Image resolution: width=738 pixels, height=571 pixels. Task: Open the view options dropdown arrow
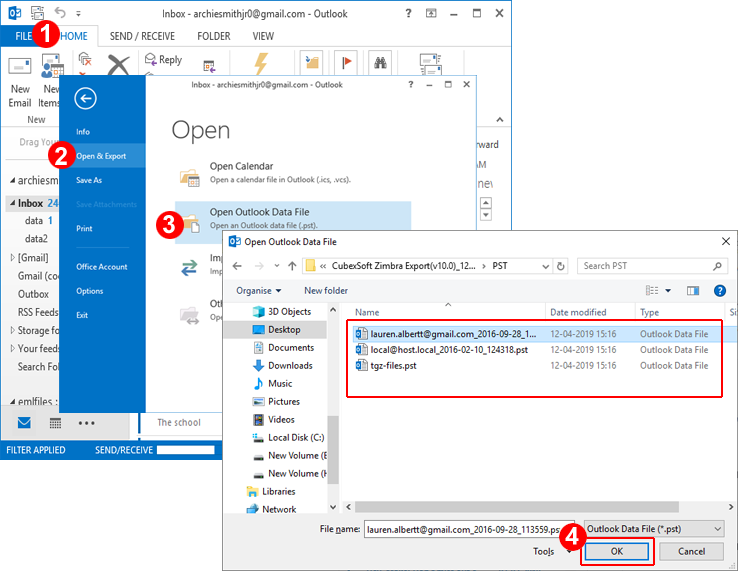668,291
